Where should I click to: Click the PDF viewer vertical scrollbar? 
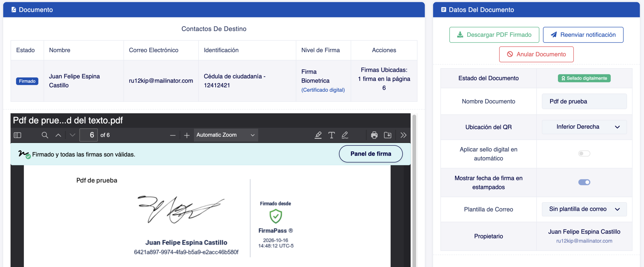[x=414, y=190]
